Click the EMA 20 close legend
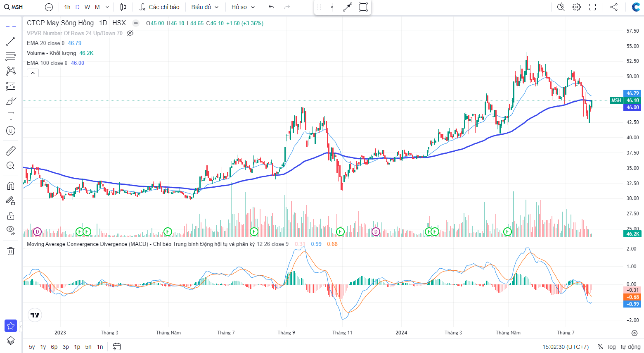Viewport: 644px width, 353px height. (x=45, y=43)
